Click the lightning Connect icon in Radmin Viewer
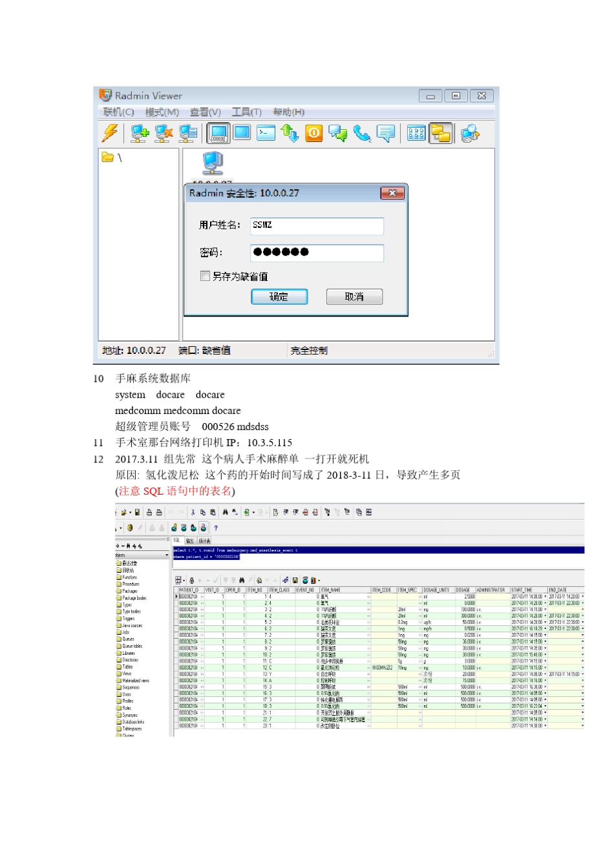 [111, 133]
